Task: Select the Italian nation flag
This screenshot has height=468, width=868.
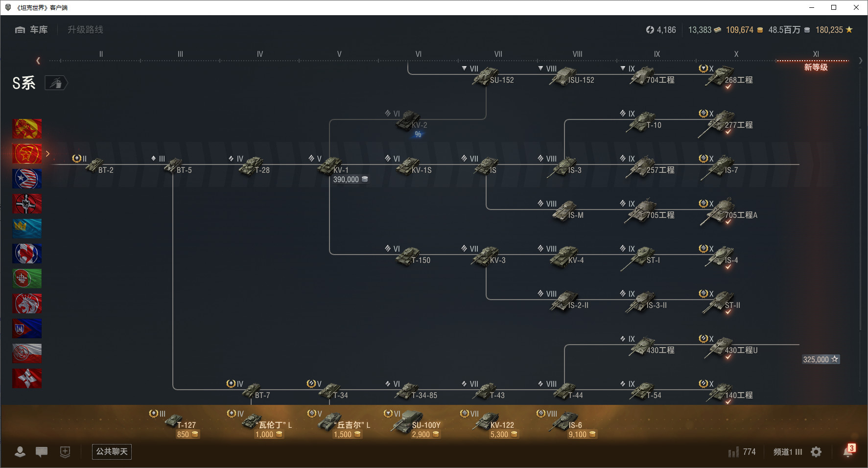Action: pyautogui.click(x=27, y=279)
